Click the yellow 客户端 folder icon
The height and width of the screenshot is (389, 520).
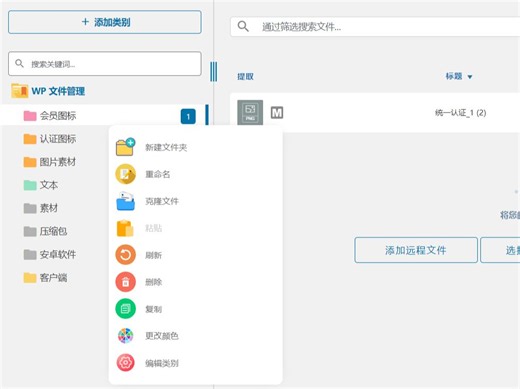point(30,278)
